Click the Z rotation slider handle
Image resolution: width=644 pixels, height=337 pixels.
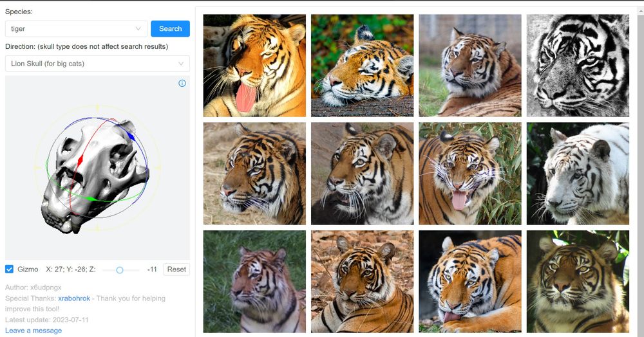point(120,269)
